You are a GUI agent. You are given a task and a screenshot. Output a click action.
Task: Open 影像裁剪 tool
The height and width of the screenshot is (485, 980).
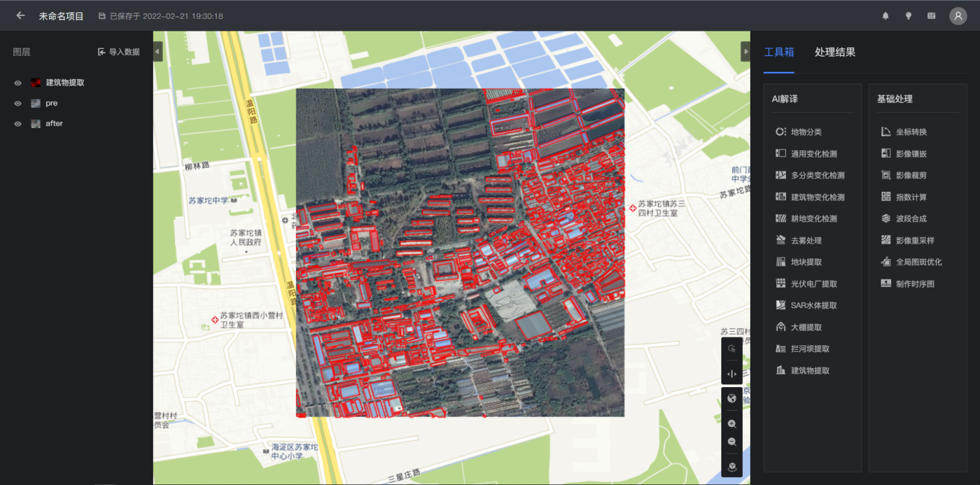coord(904,176)
